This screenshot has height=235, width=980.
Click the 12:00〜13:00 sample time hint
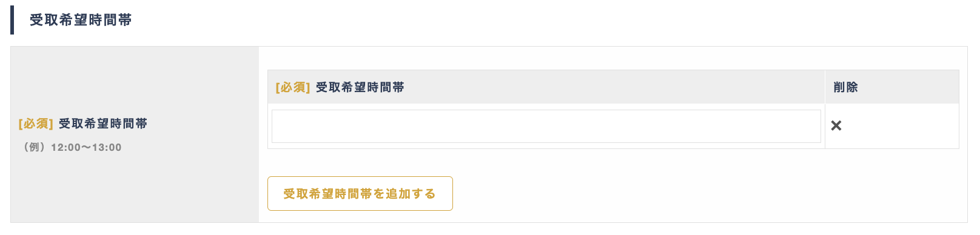tap(86, 147)
